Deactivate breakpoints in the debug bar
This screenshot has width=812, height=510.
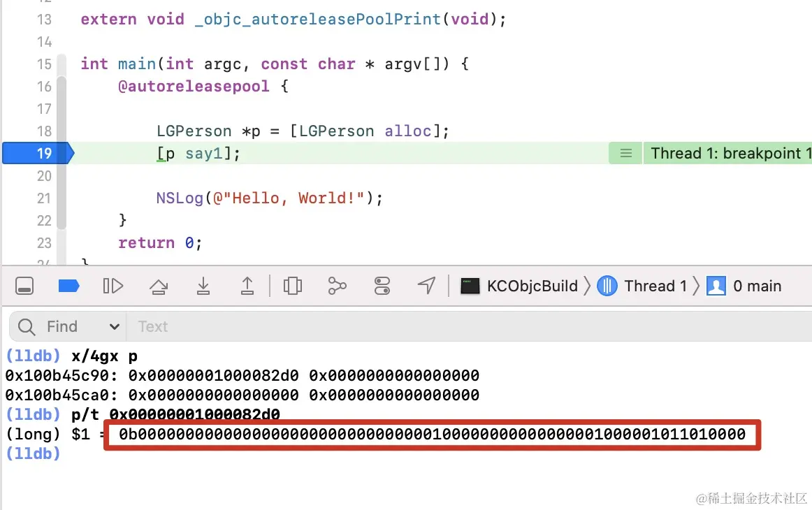[68, 286]
